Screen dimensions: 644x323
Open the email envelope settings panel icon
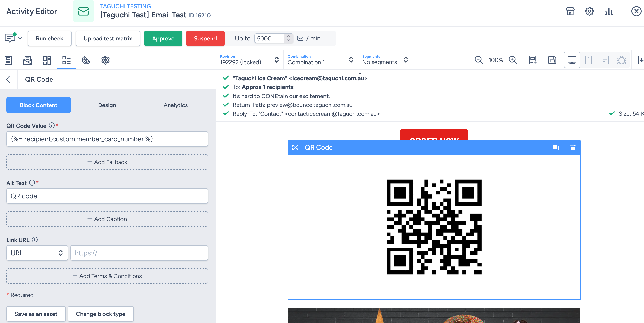click(x=27, y=60)
